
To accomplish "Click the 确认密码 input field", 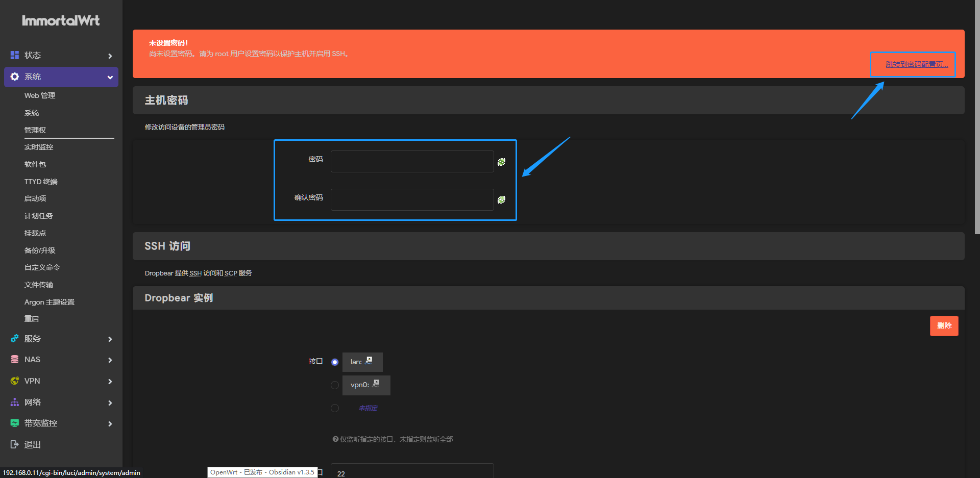I will (411, 199).
